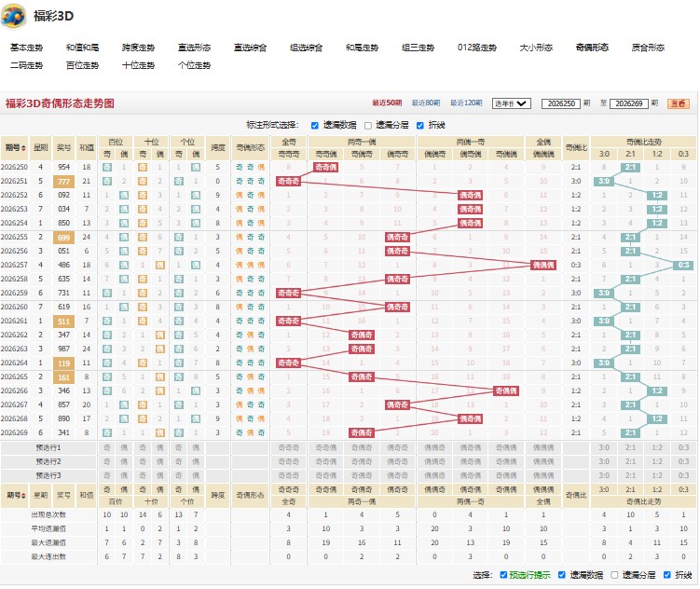
Task: Open the 百位走势 page
Action: click(82, 65)
